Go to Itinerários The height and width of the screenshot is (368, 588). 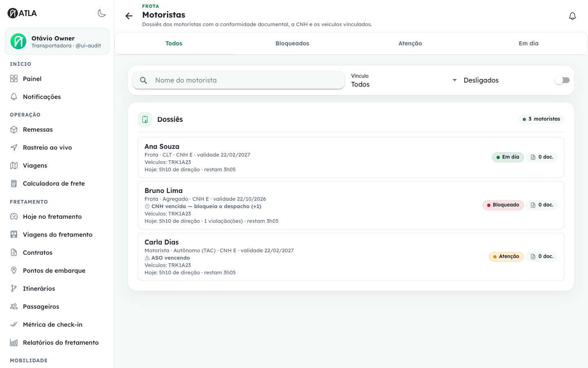[x=57, y=289]
